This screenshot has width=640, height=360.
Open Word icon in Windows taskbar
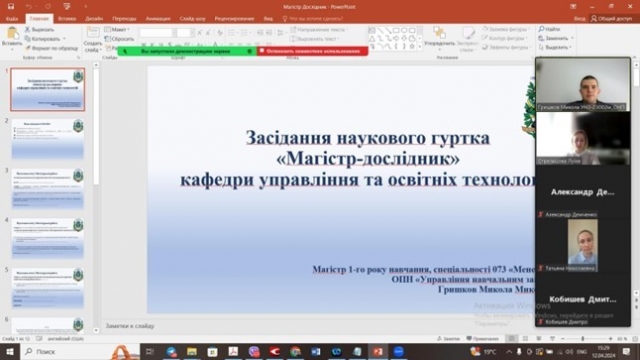pos(316,351)
